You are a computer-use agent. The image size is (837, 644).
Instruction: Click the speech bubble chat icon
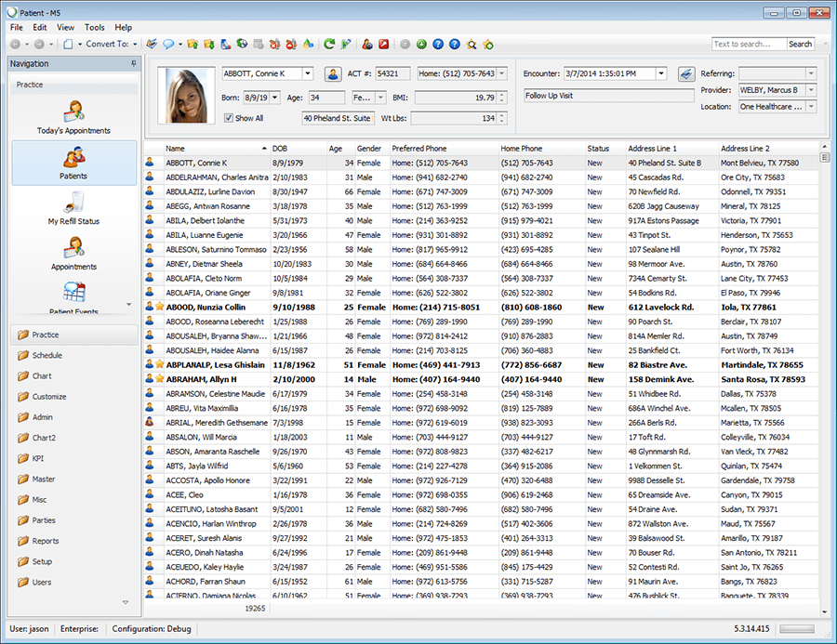coord(169,44)
